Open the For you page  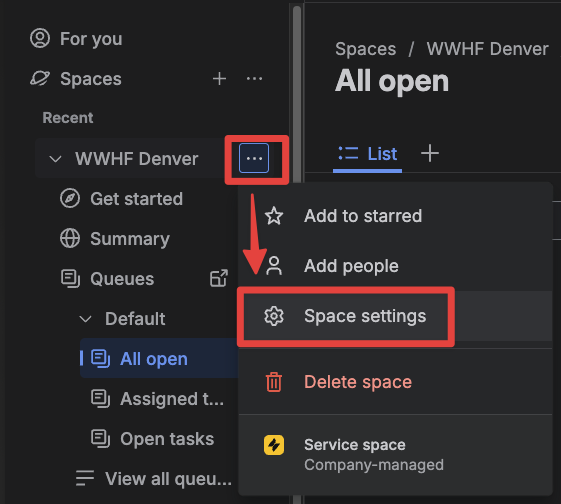[76, 39]
